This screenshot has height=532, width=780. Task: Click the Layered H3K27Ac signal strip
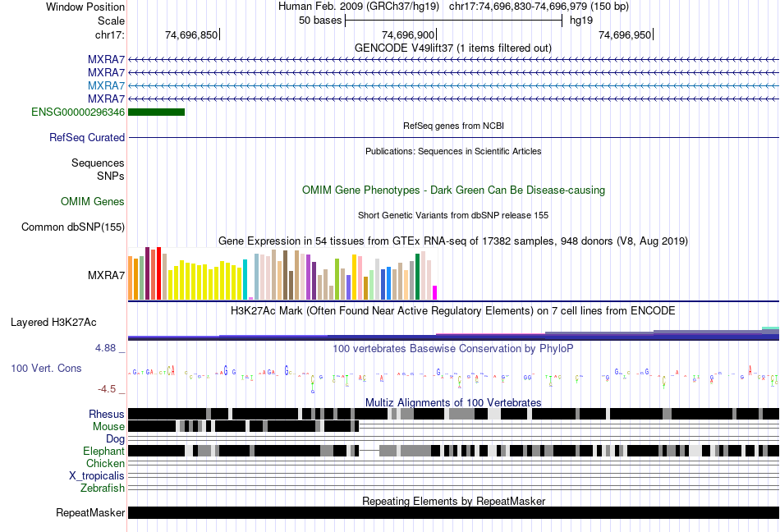[453, 333]
